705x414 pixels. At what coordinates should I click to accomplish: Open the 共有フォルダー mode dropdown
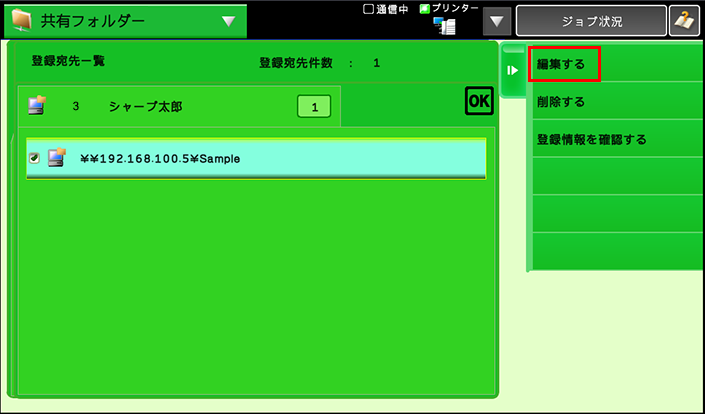(x=229, y=21)
